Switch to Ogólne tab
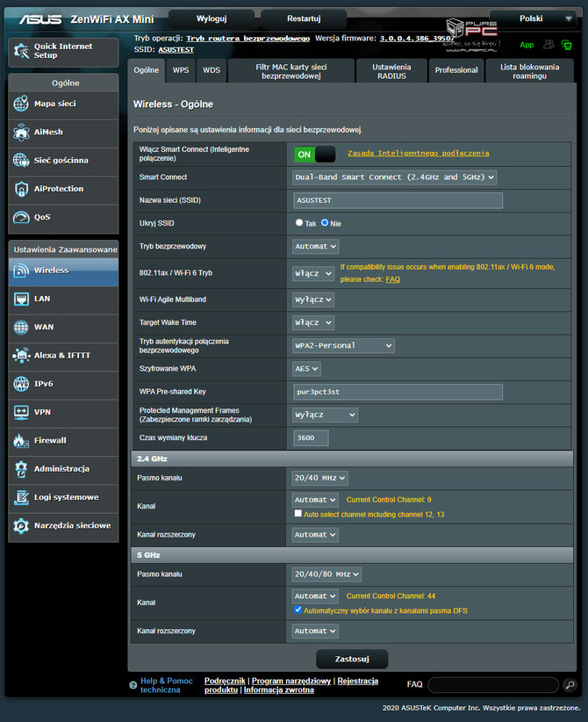The width and height of the screenshot is (588, 722). pyautogui.click(x=147, y=70)
